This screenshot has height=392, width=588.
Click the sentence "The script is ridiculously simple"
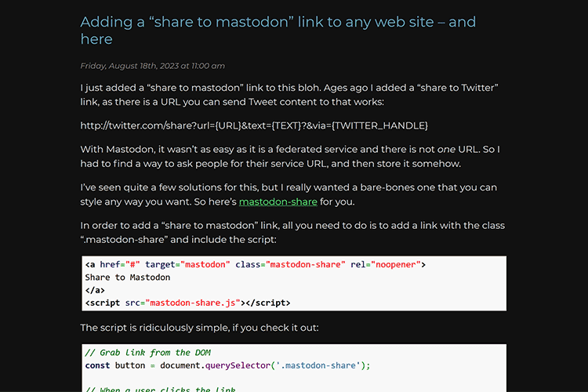[200, 327]
